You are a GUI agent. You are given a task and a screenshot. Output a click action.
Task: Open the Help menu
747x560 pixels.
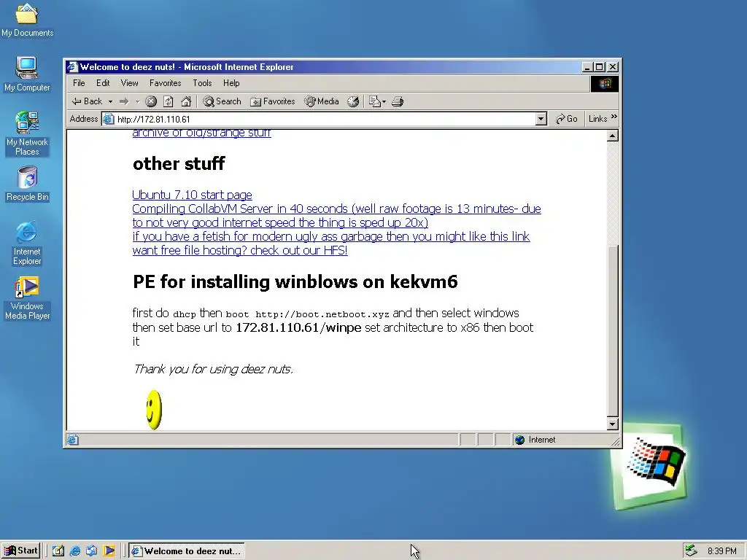(x=231, y=83)
